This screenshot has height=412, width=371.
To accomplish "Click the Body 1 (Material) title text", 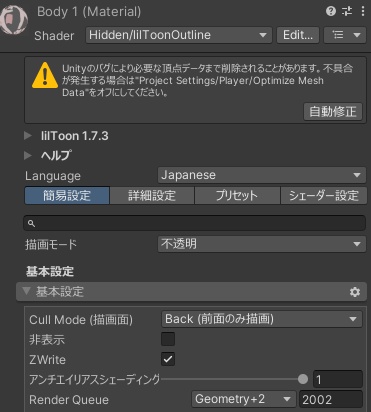I will coord(89,12).
